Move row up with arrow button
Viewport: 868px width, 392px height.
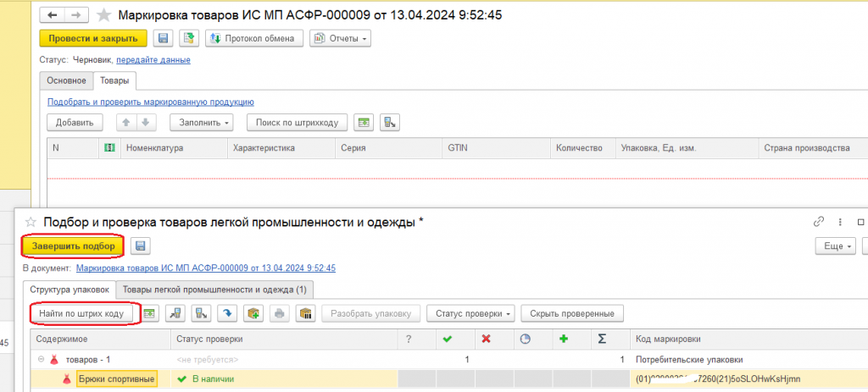[x=126, y=122]
